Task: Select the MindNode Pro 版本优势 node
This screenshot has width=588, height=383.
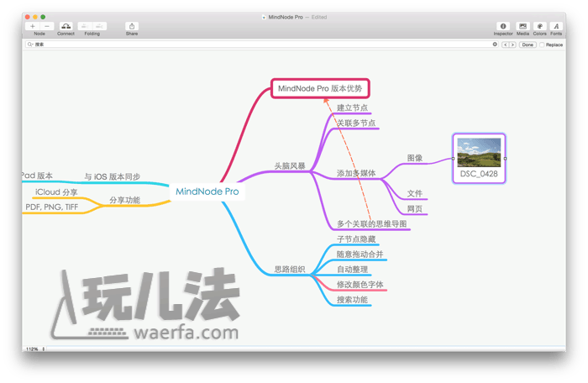Action: tap(320, 88)
